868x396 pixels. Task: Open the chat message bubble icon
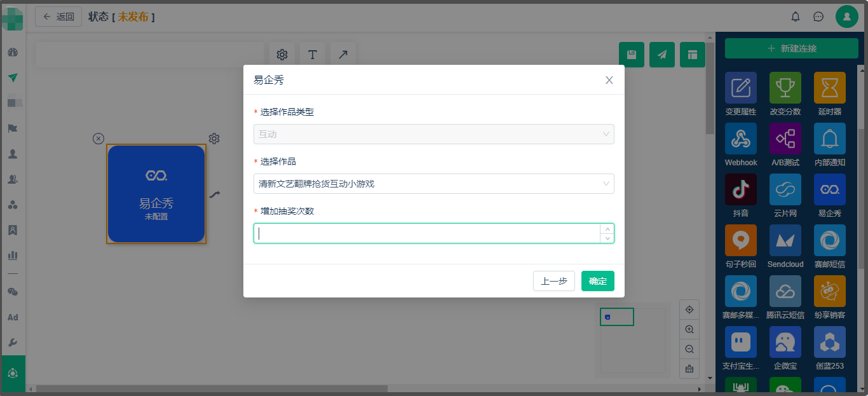[818, 17]
